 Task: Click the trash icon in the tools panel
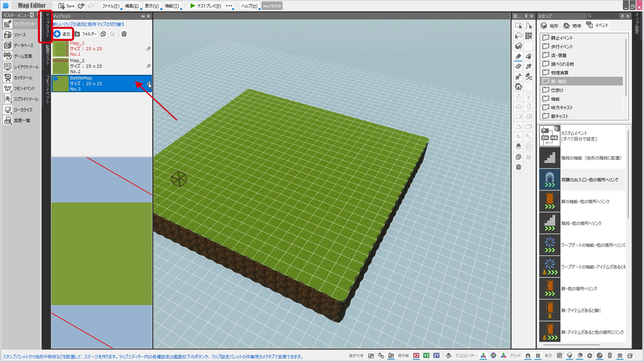[x=519, y=167]
